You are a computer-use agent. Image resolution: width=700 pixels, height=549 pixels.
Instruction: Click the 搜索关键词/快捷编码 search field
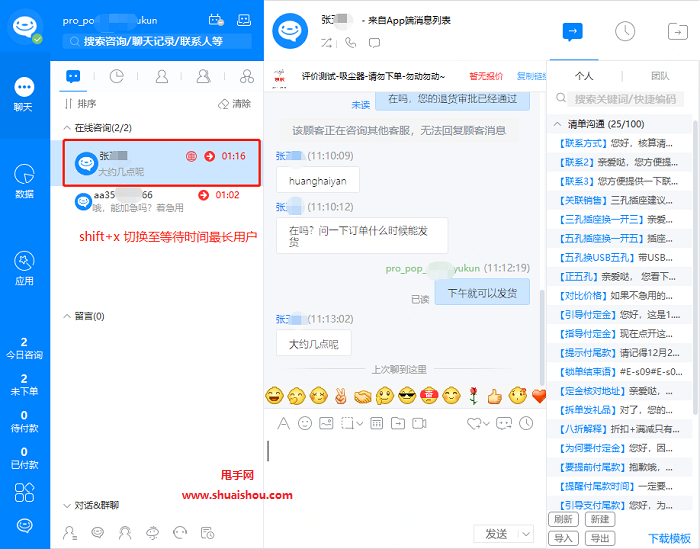(x=625, y=99)
